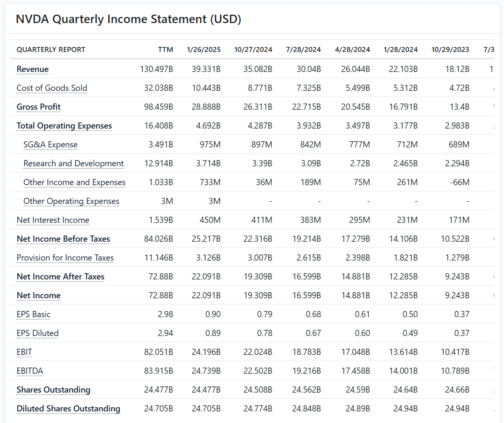Click the NVDA Quarterly Income Statement title
This screenshot has height=423, width=504.
pos(129,19)
